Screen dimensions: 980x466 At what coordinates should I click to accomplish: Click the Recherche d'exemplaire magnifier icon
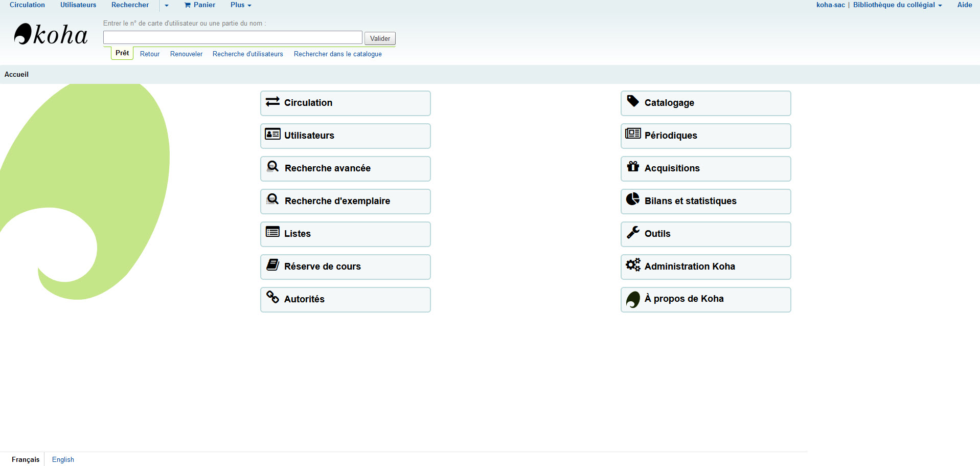coord(273,199)
